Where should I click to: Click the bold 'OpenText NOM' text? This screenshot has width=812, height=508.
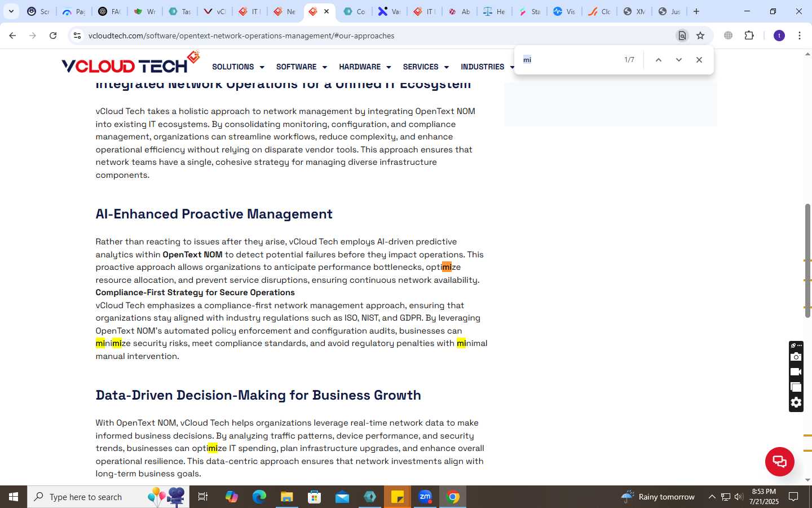(192, 255)
